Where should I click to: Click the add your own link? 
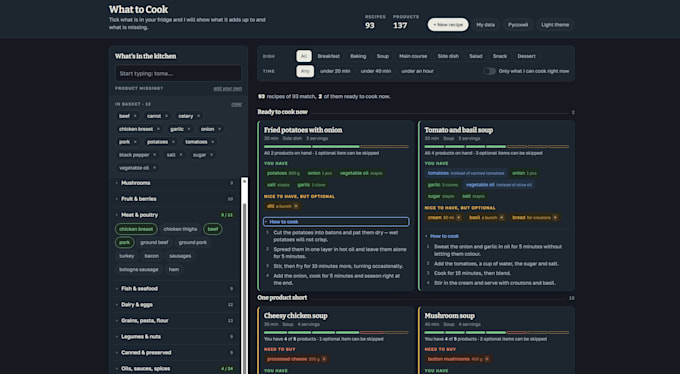[228, 89]
